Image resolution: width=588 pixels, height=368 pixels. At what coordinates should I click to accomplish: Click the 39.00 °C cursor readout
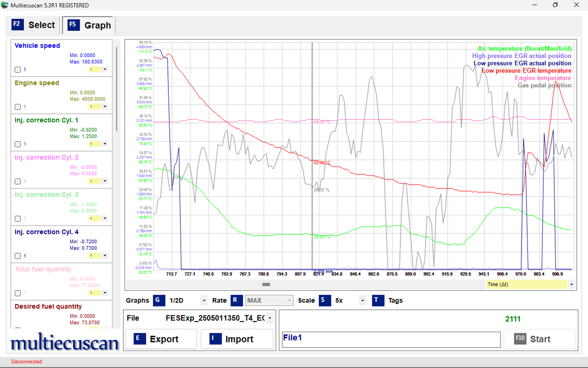tap(322, 237)
